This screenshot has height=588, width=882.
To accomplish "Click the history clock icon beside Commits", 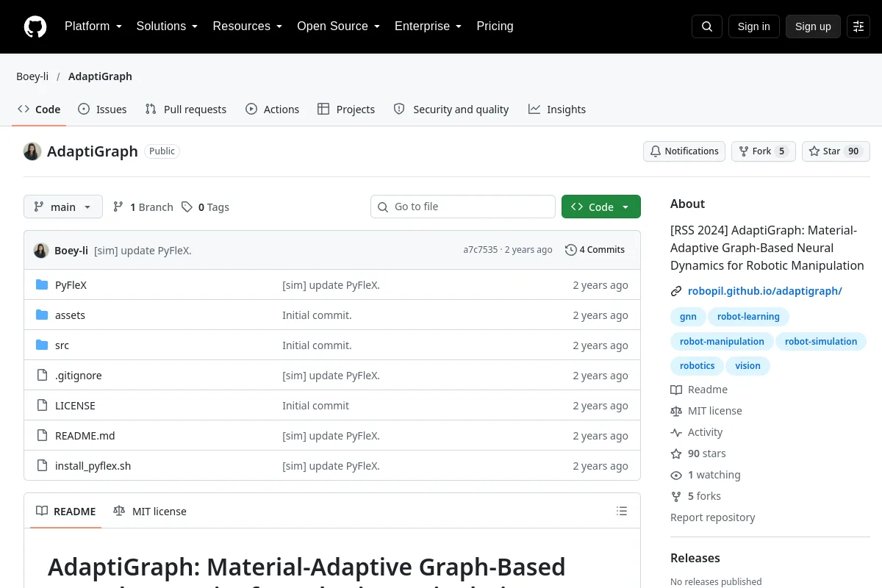I will [571, 250].
